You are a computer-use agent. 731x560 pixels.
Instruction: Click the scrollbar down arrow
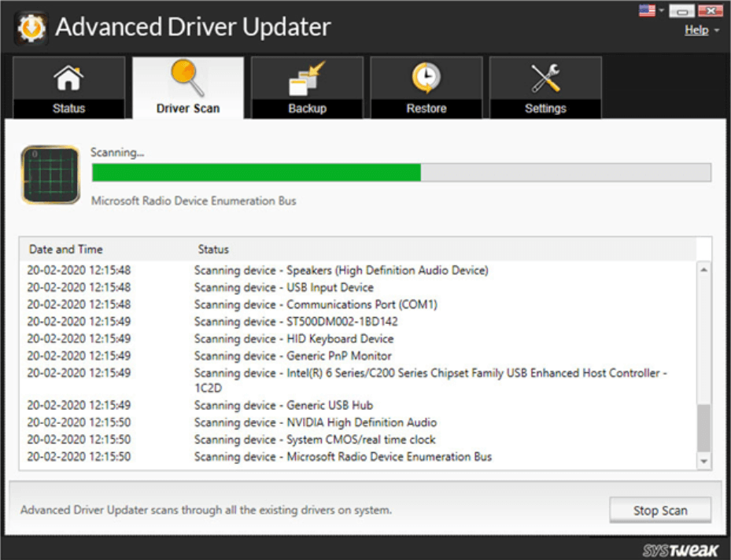click(x=704, y=462)
